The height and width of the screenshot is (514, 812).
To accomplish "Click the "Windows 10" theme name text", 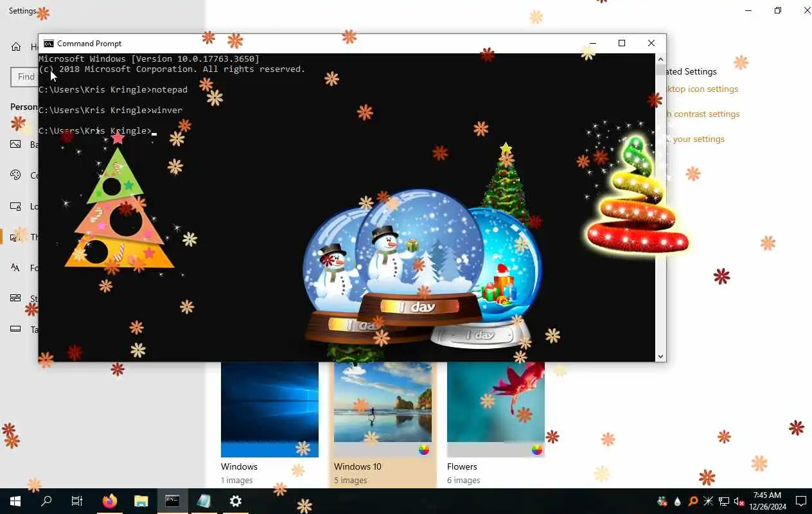I will click(x=358, y=466).
